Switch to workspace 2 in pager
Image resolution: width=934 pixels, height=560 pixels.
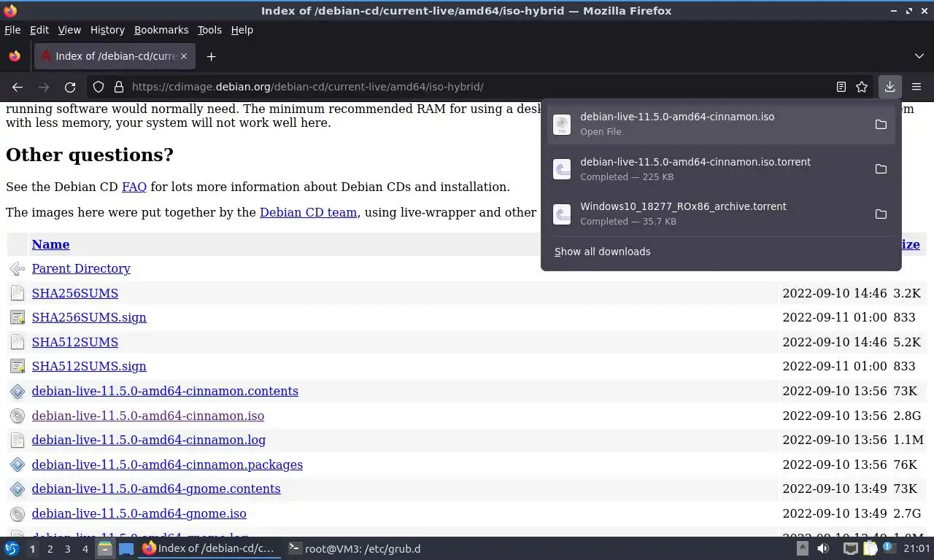point(50,549)
